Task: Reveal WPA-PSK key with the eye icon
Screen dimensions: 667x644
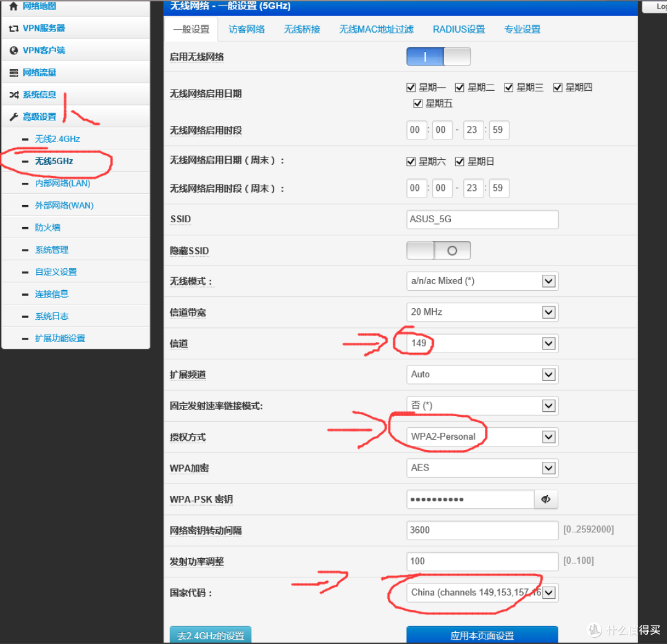Action: [546, 500]
